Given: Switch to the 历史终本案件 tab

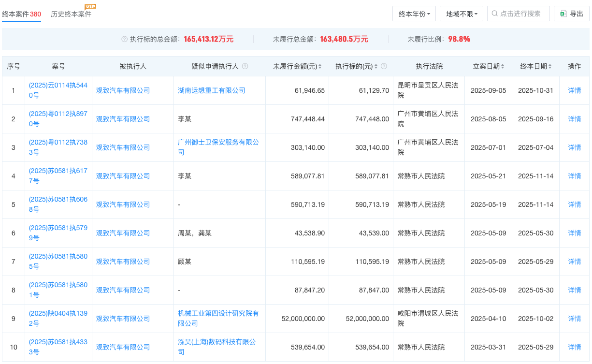Looking at the screenshot, I should coord(71,14).
